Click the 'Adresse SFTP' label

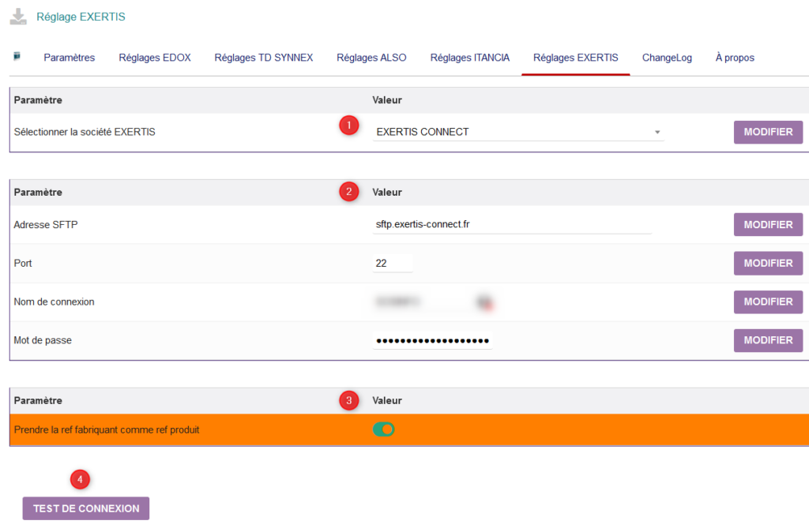[46, 225]
